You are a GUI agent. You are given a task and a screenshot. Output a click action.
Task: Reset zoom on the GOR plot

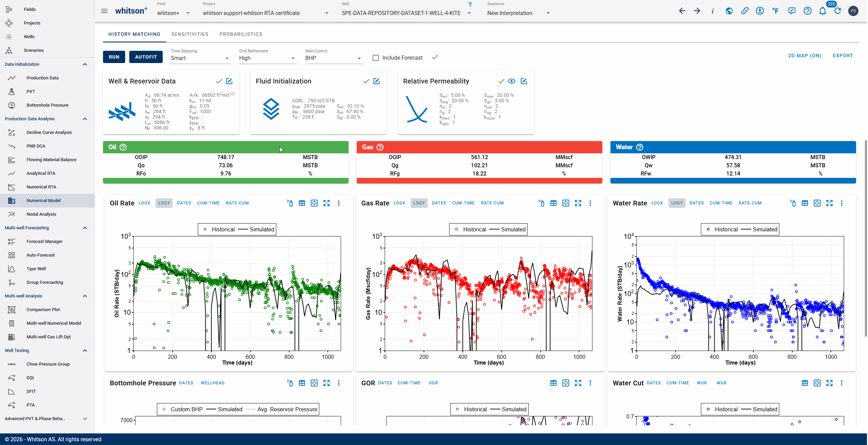tap(566, 383)
